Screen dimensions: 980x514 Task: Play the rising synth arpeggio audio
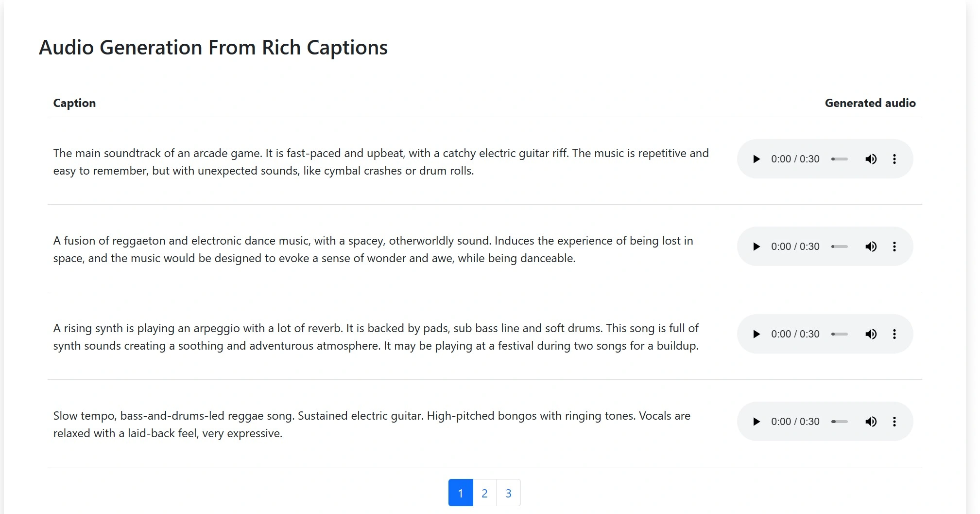[756, 334]
